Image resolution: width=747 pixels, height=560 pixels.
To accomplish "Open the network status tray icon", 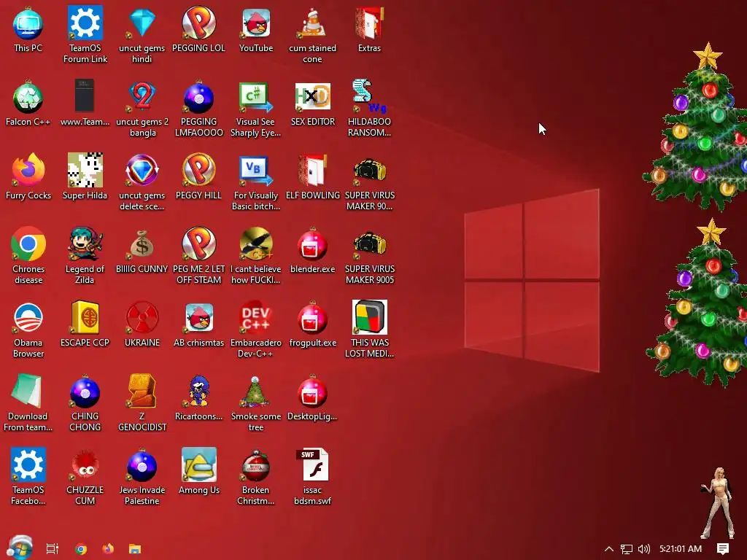I will click(627, 549).
